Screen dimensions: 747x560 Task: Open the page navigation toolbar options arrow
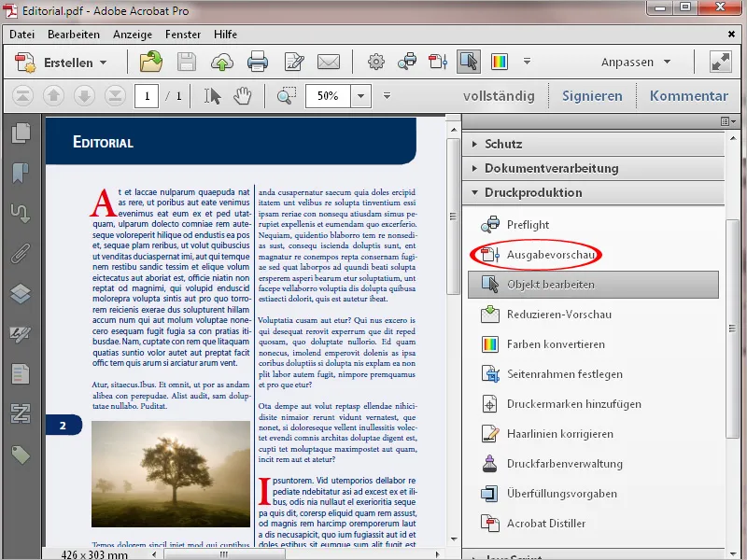(387, 96)
